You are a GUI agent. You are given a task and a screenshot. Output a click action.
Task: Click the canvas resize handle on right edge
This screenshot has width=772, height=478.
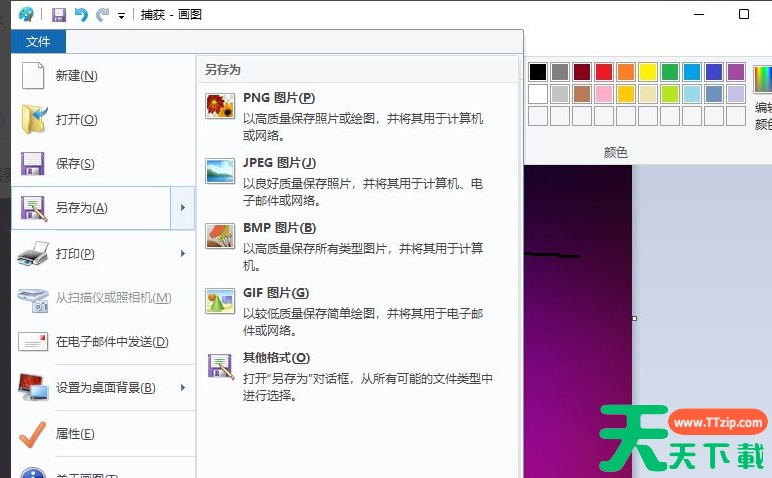click(x=635, y=319)
